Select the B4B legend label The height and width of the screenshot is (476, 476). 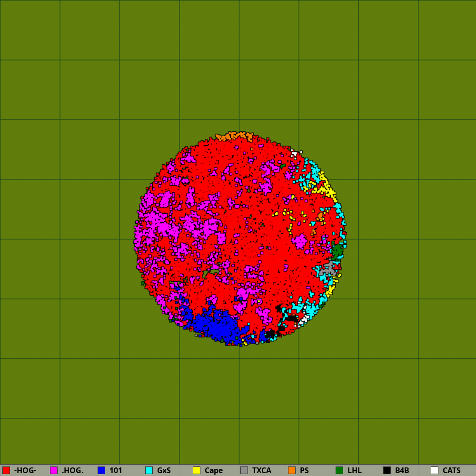402,471
